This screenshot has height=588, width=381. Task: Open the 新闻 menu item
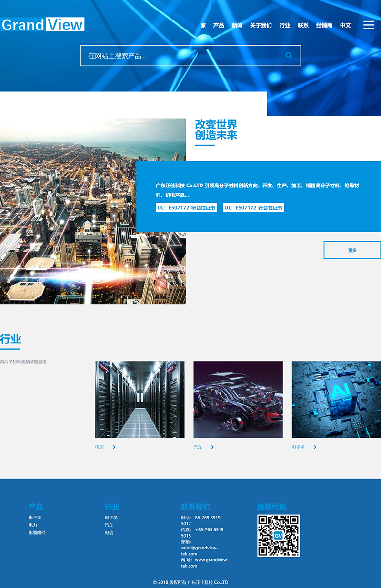[237, 26]
